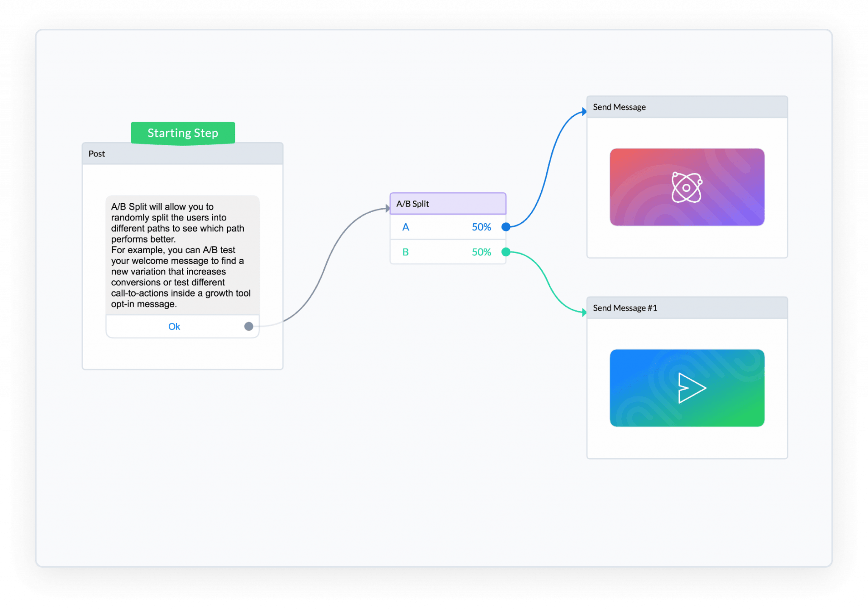Select path A row in A/B Split
The image size is (868, 609).
pyautogui.click(x=448, y=227)
